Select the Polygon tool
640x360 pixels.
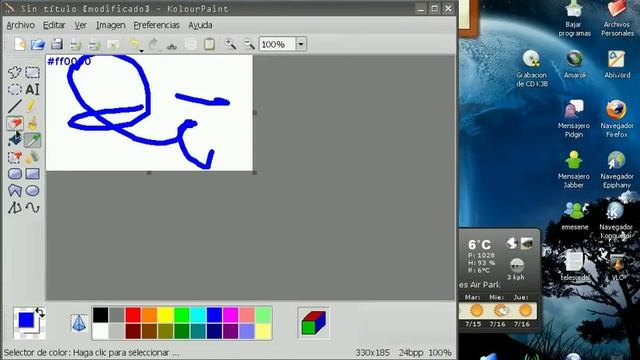click(15, 191)
